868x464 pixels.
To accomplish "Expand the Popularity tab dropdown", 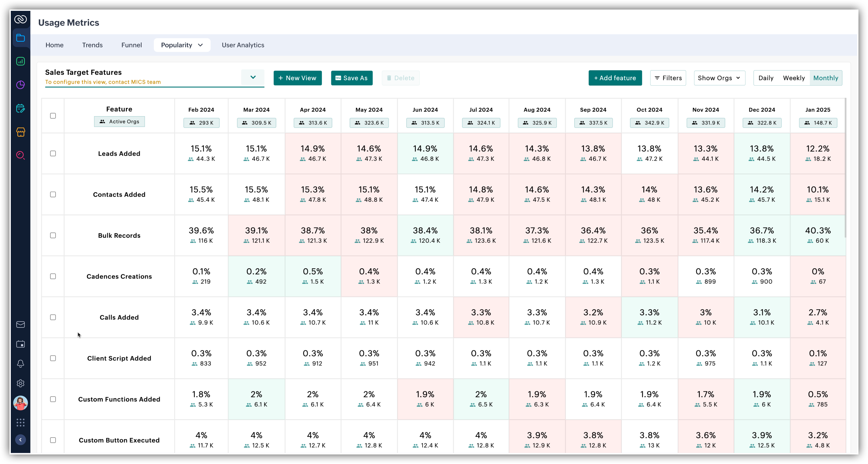I will 201,45.
